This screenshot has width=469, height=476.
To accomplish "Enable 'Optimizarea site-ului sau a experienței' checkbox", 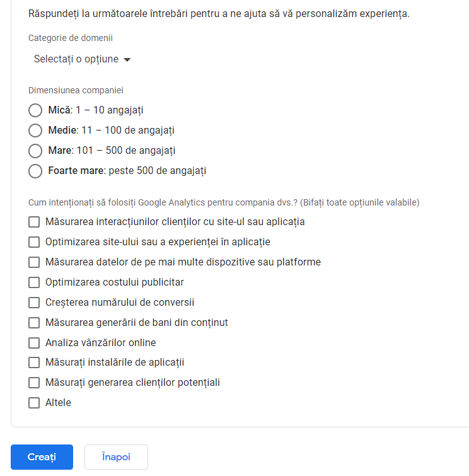I will [34, 242].
